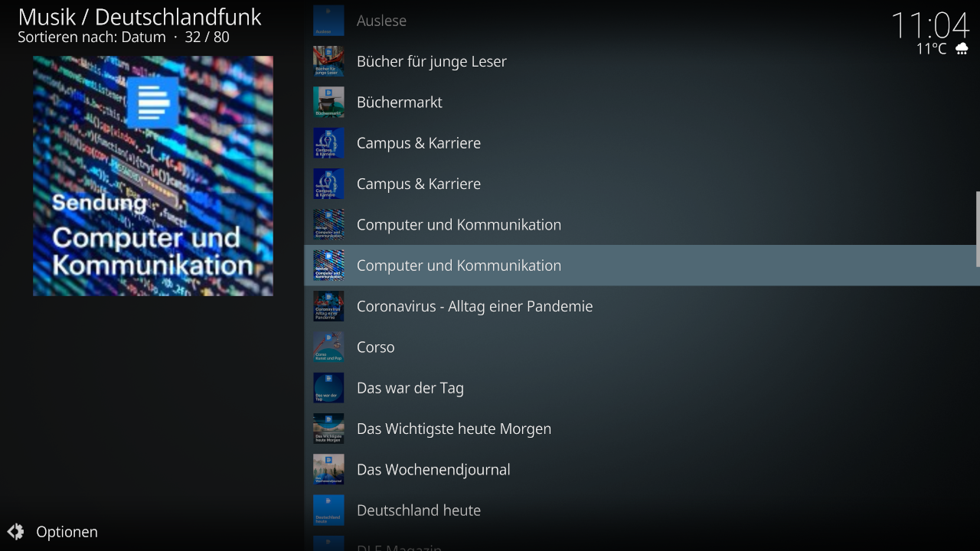Click the Musik / Deutschlandfunk heading
Viewport: 980px width, 551px height.
click(139, 17)
